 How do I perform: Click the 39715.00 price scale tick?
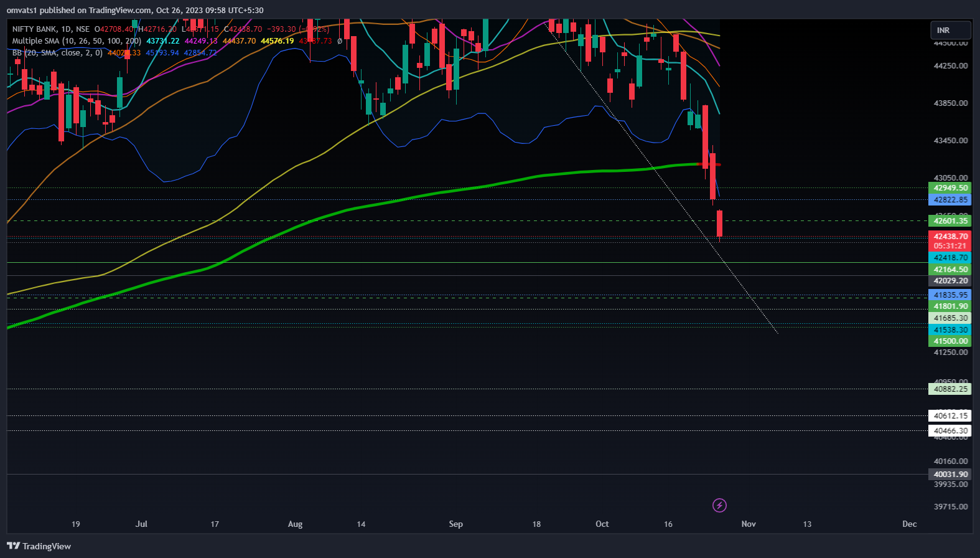(x=951, y=507)
